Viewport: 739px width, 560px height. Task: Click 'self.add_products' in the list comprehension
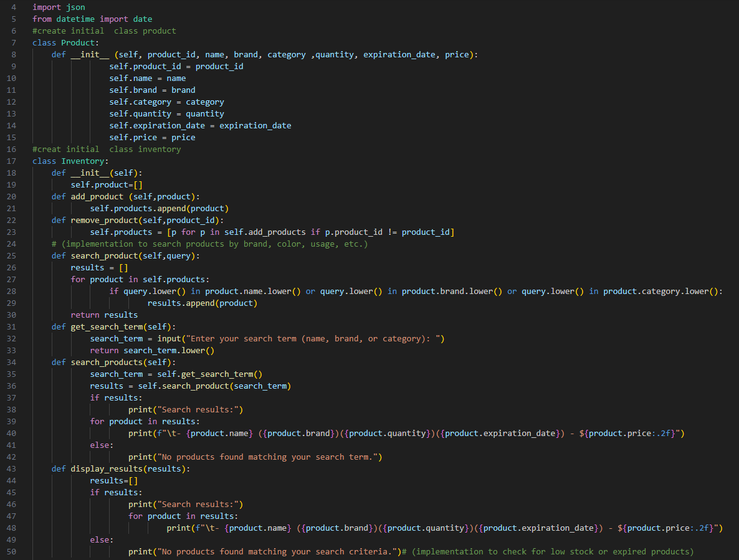[x=265, y=232]
